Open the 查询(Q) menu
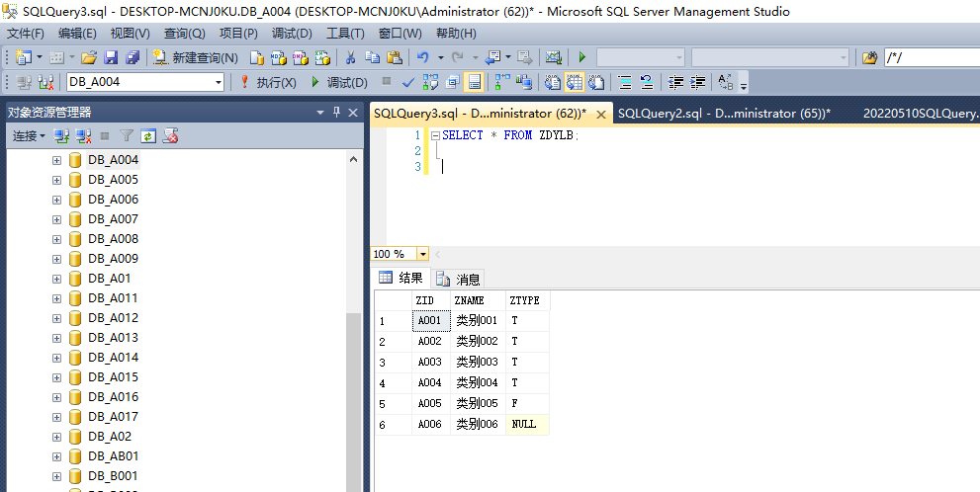The image size is (980, 492). coord(184,33)
